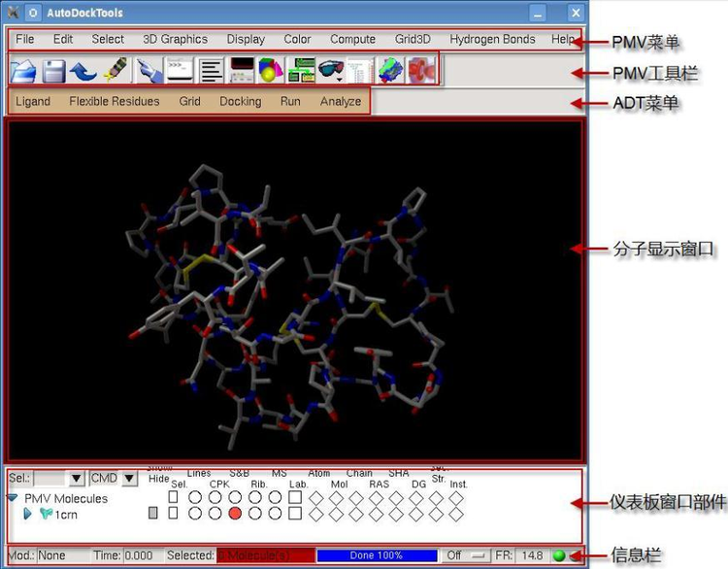This screenshot has height=569, width=728.
Task: Click the Done 100% progress bar
Action: (377, 555)
